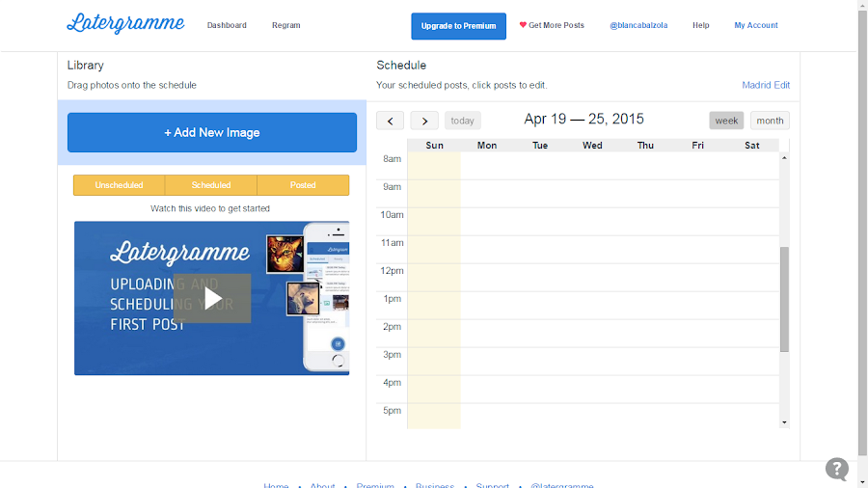The image size is (868, 488).
Task: Click Madrid Edit timezone link
Action: click(766, 85)
